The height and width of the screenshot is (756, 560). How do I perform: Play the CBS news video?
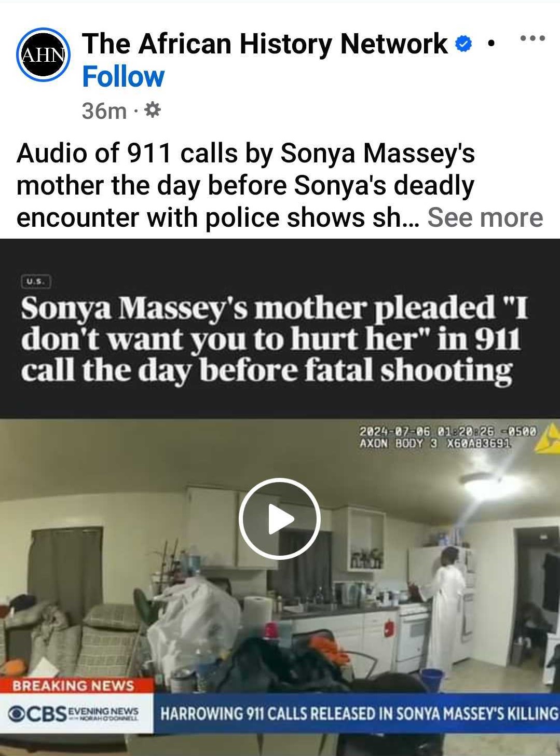tap(279, 519)
